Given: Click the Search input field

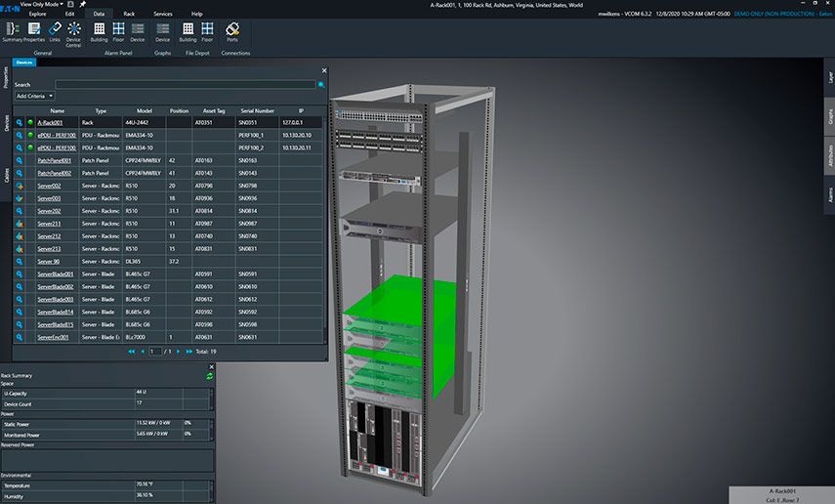Looking at the screenshot, I should (186, 85).
